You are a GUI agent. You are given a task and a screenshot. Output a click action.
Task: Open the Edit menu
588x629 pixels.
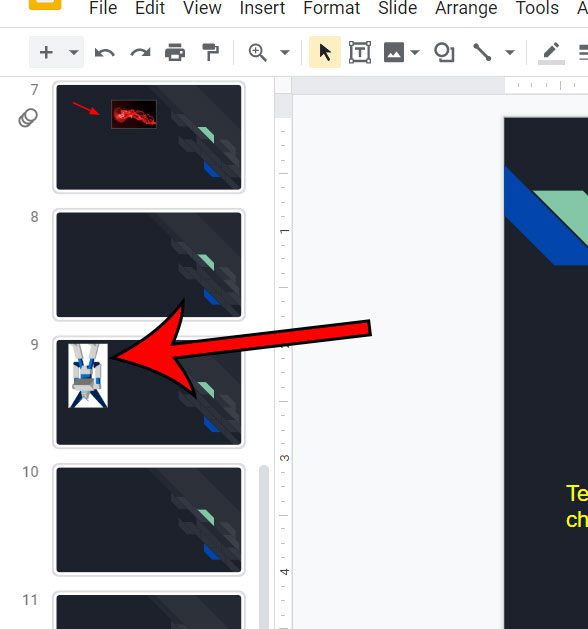[150, 8]
